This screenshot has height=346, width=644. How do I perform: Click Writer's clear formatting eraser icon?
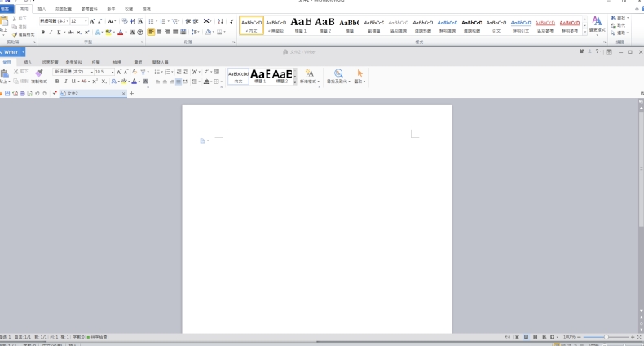pyautogui.click(x=135, y=72)
